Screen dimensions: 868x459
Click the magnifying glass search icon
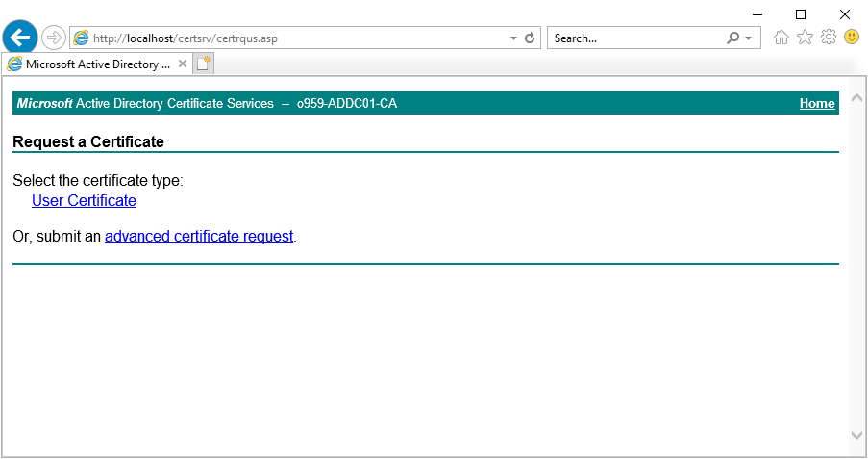[x=732, y=38]
